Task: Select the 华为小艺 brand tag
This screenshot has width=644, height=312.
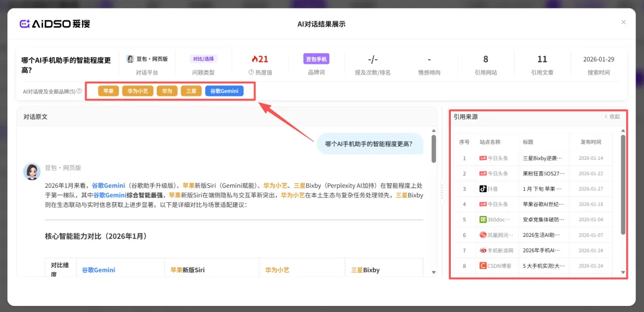Action: tap(138, 91)
